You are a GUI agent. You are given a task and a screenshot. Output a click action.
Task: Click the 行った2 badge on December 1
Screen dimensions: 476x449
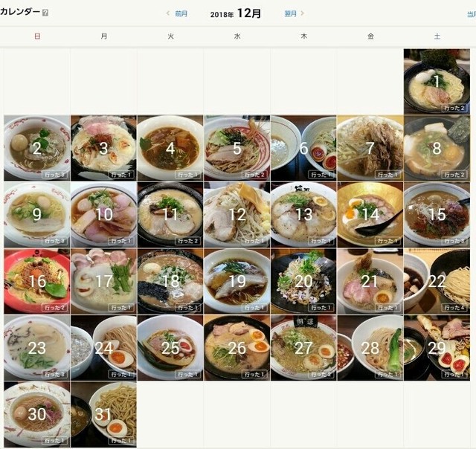click(x=454, y=108)
